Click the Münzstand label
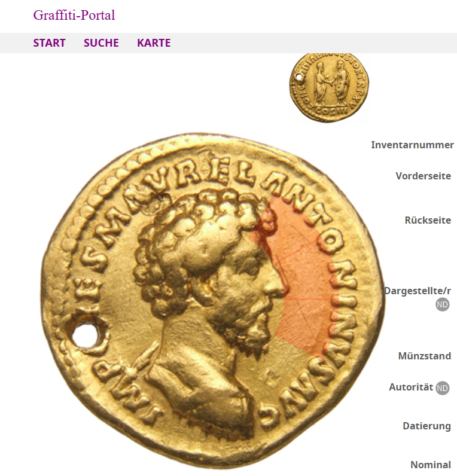This screenshot has height=476, width=457. pos(425,356)
